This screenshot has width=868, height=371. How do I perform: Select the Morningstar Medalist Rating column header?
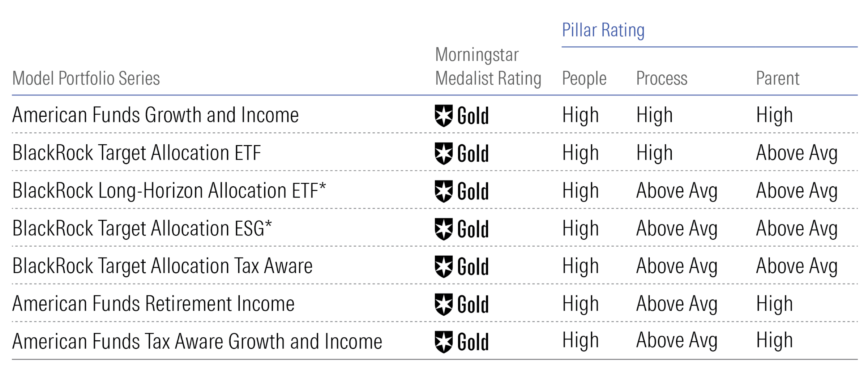coord(488,67)
